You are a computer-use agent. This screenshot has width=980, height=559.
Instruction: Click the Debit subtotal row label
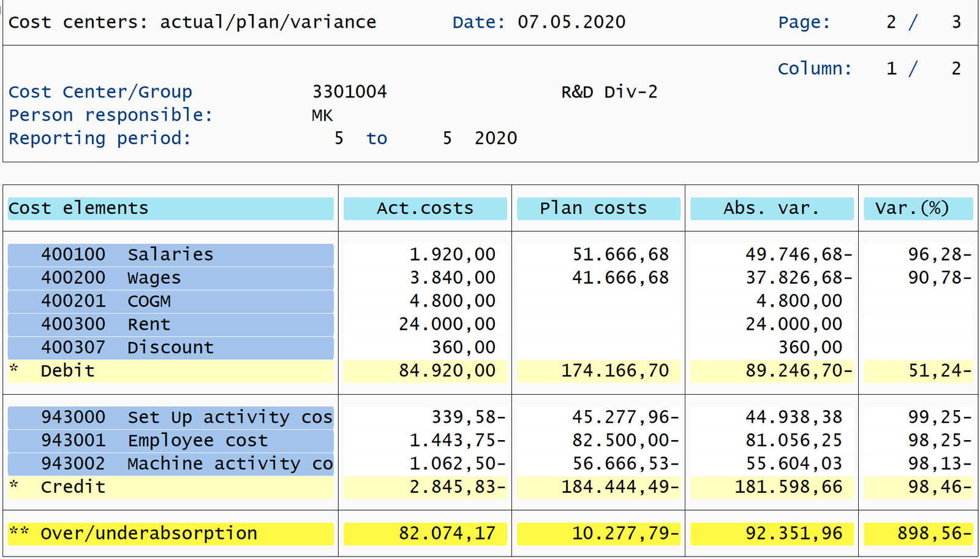coord(67,371)
